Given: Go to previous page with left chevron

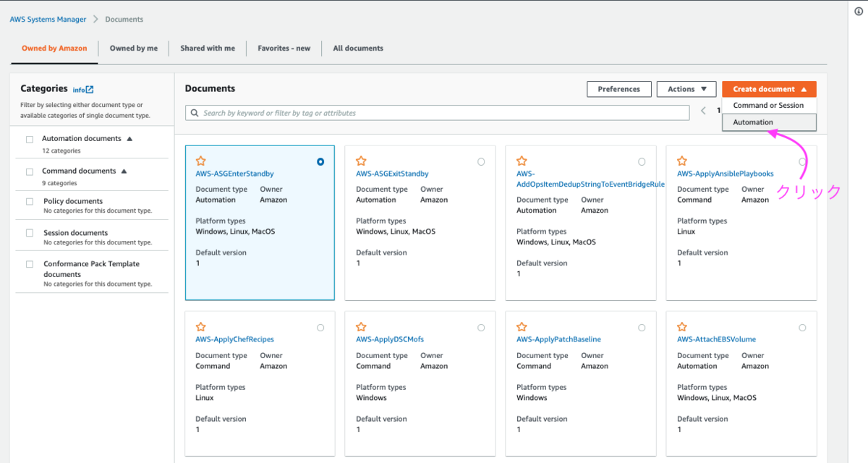Looking at the screenshot, I should (703, 111).
